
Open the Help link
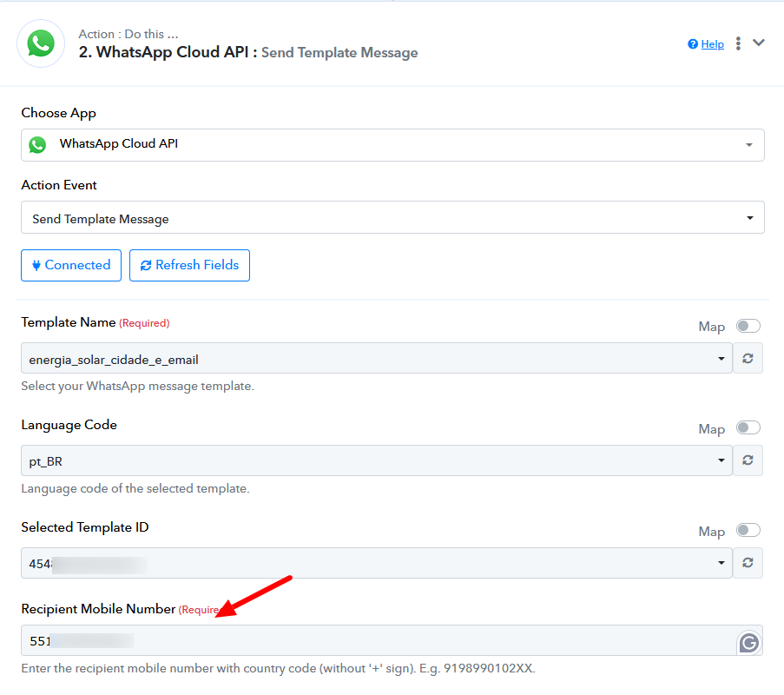[x=712, y=44]
